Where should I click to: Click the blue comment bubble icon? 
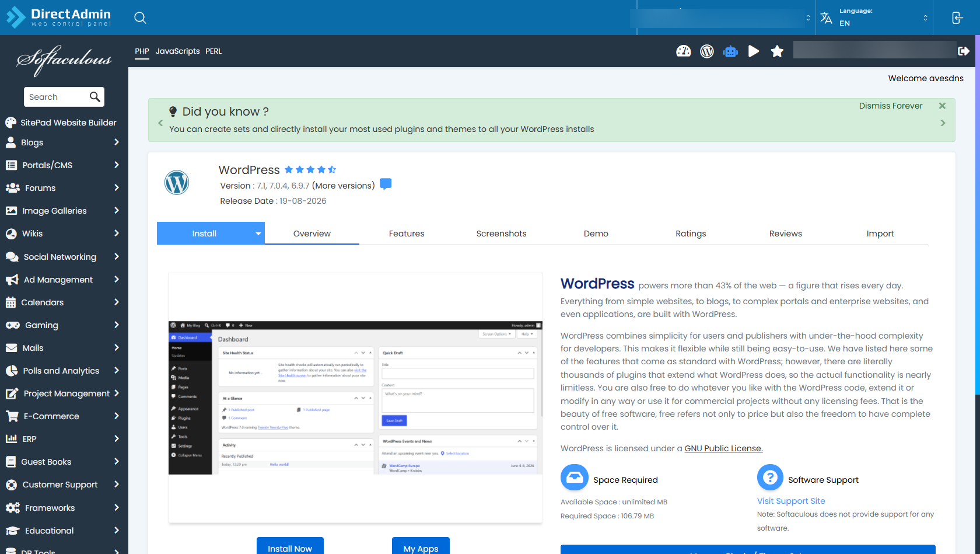click(x=386, y=184)
